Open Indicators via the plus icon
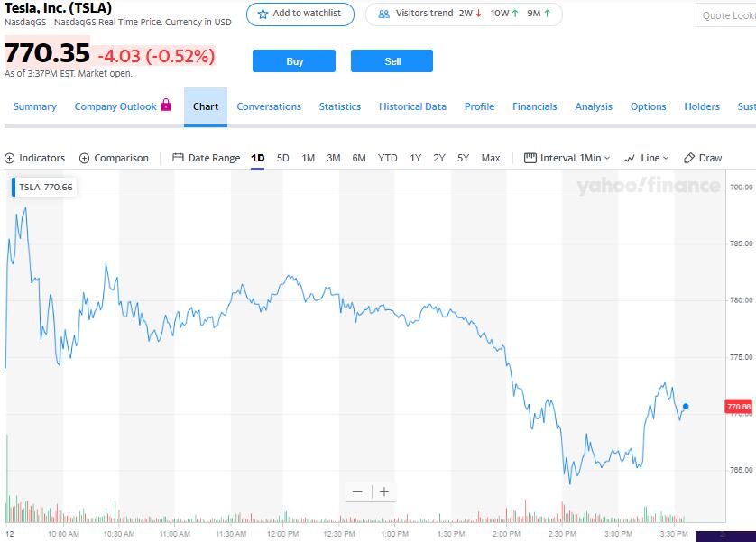756x542 pixels. (x=10, y=158)
